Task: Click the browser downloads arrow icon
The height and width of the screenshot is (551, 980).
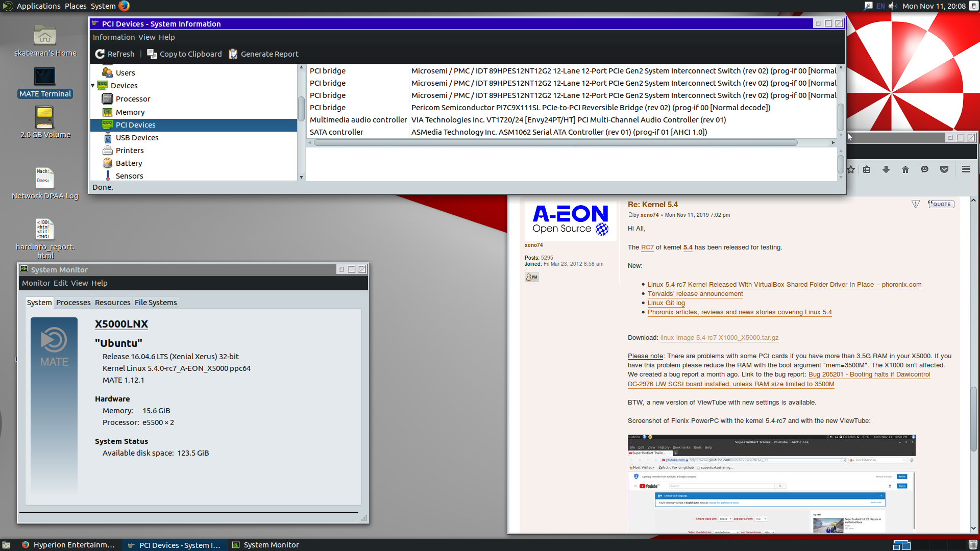Action: [x=886, y=169]
